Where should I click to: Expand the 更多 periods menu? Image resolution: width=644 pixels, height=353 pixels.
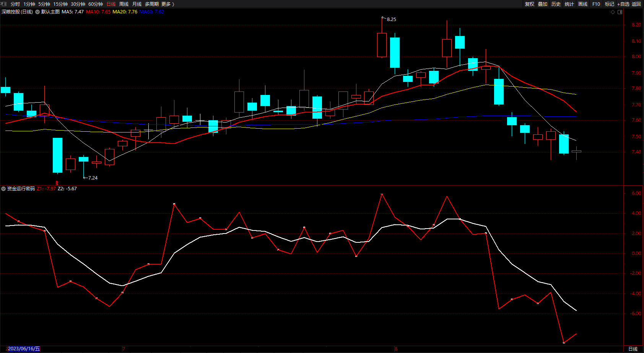tap(168, 4)
